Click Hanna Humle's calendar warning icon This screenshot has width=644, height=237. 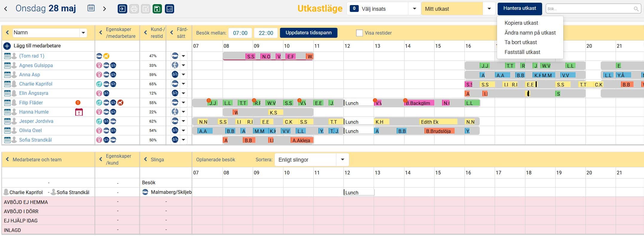pos(79,112)
